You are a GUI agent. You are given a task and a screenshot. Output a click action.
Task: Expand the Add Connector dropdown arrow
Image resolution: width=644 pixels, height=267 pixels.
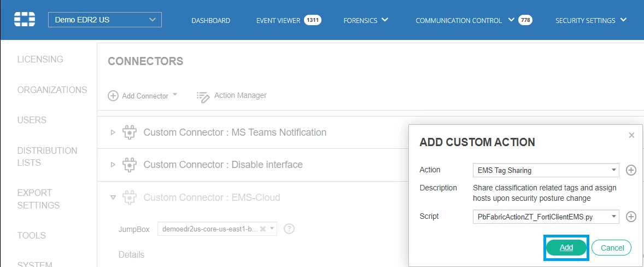pyautogui.click(x=174, y=95)
